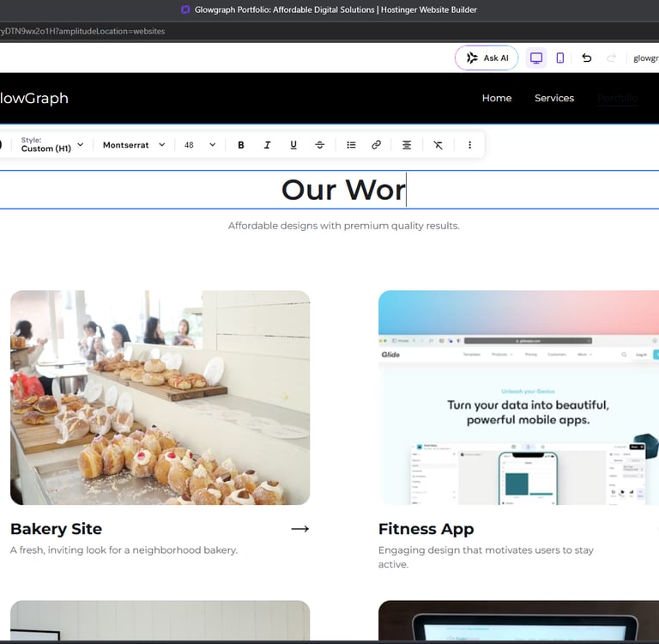Click inside the Our Wor heading
Screen dimensions: 659x644
343,190
